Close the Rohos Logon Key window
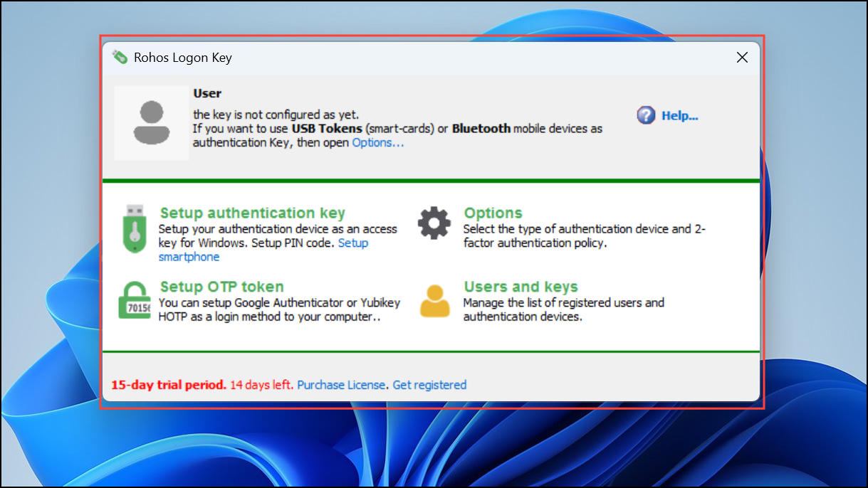This screenshot has height=488, width=868. 742,58
